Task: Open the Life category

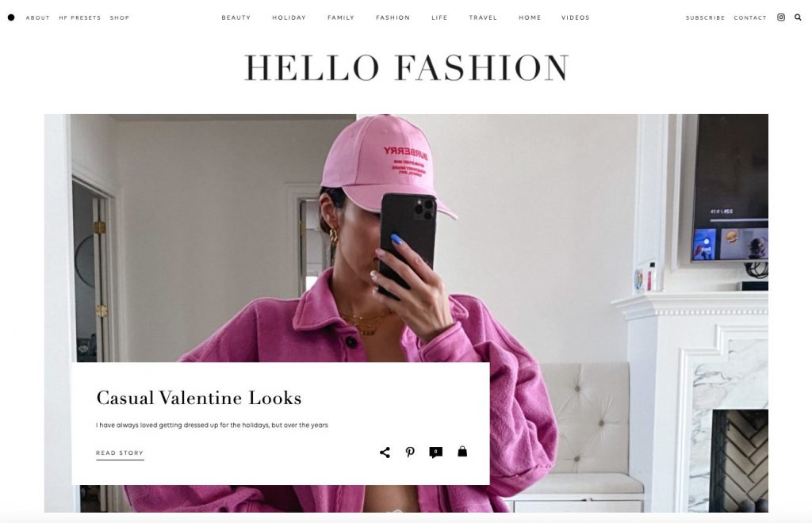Action: 439,17
